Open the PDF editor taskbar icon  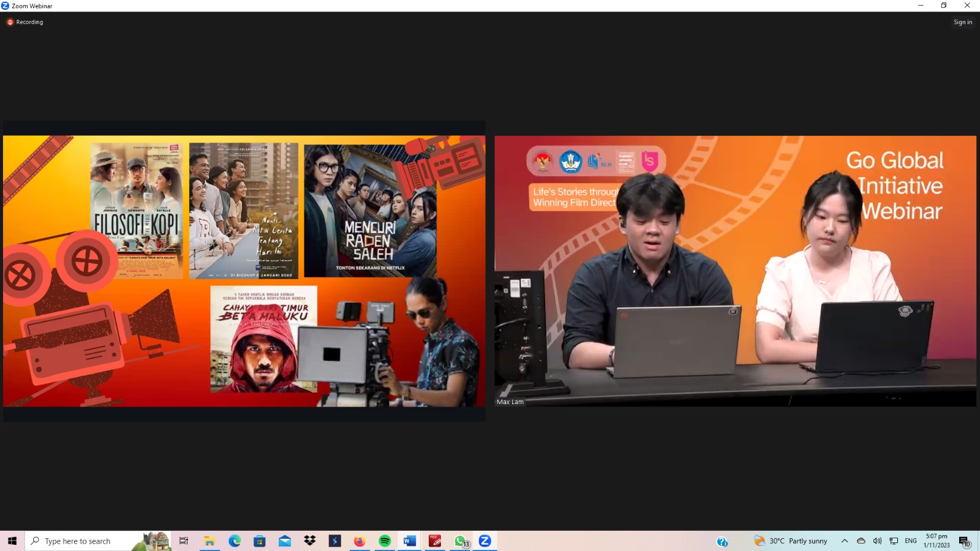coord(435,541)
